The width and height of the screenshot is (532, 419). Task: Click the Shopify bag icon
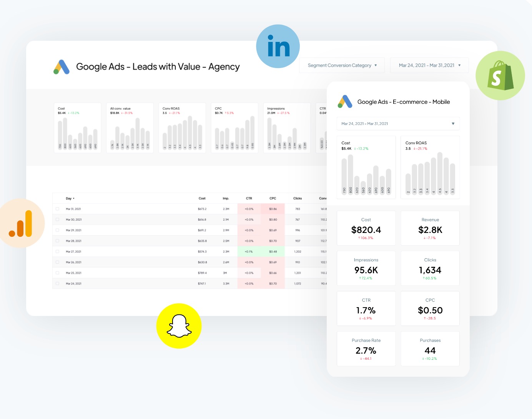coord(500,75)
